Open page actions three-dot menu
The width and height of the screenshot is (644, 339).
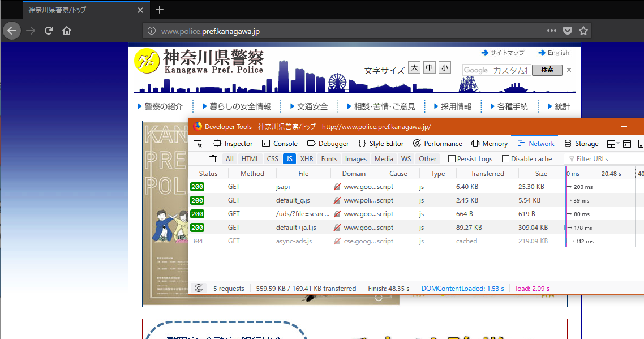(552, 31)
